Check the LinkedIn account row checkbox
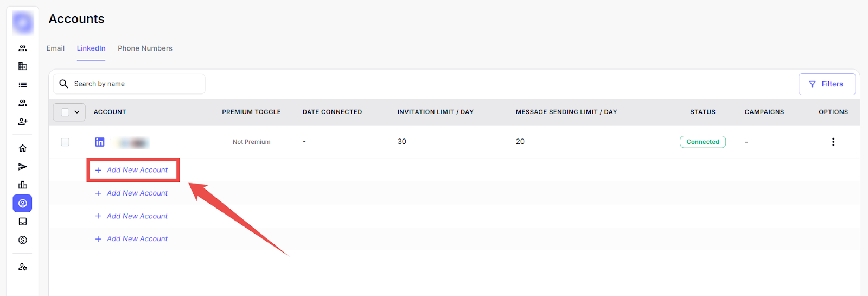The height and width of the screenshot is (296, 868). click(65, 142)
